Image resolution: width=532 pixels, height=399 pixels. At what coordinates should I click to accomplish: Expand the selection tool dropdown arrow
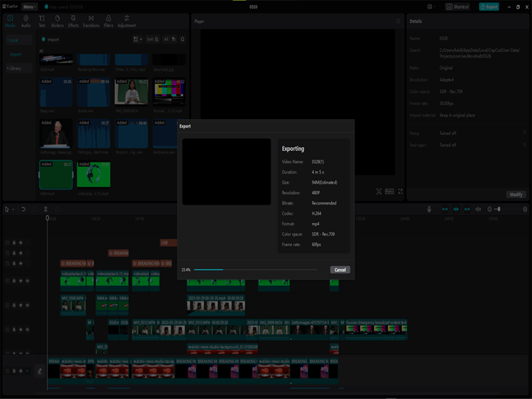[13, 209]
